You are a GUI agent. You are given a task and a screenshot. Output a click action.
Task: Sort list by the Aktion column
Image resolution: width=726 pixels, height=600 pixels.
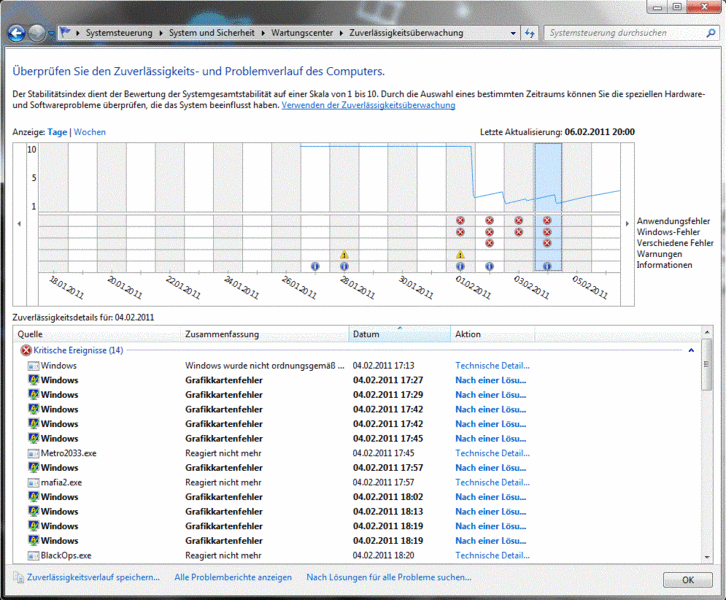(x=493, y=334)
